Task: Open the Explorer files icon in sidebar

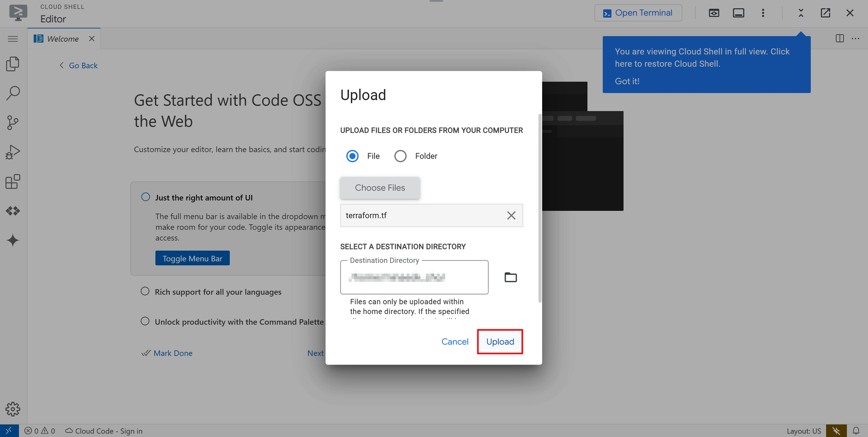Action: (x=13, y=64)
